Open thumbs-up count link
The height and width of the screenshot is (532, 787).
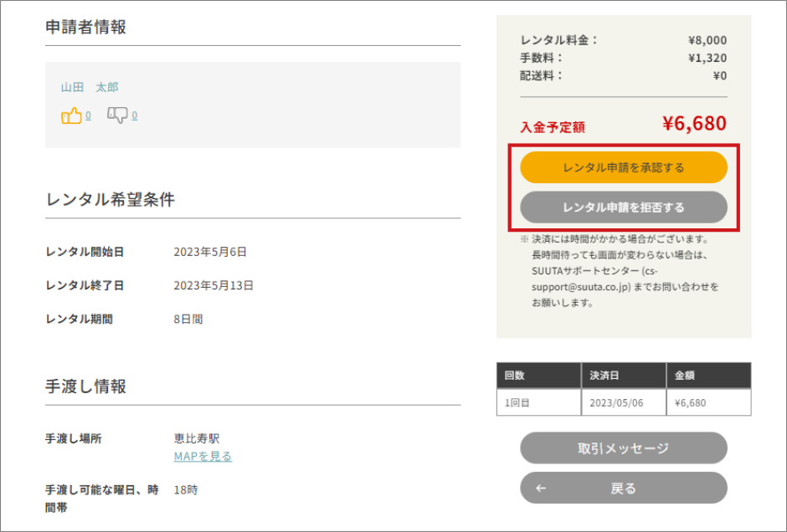(x=89, y=115)
